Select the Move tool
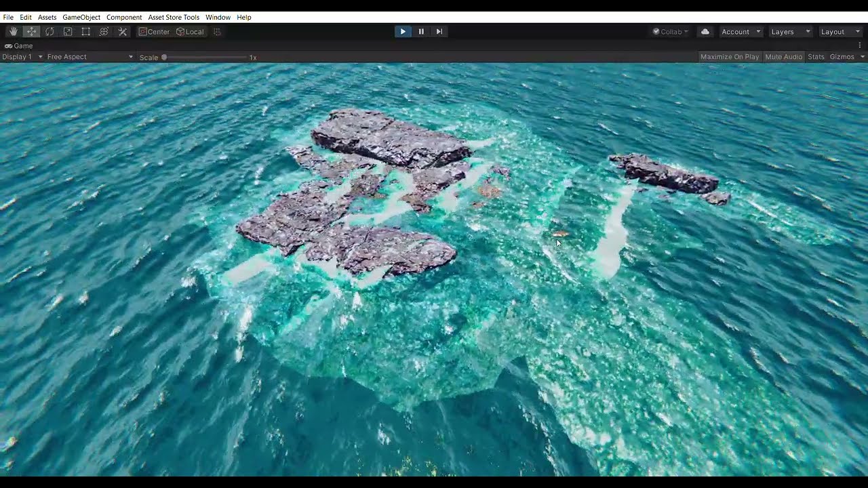The width and height of the screenshot is (868, 488). [x=31, y=32]
